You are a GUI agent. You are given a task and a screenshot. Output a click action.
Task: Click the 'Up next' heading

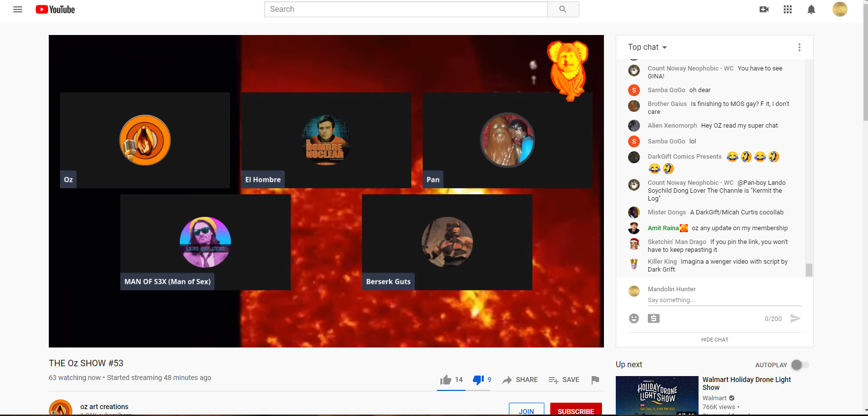pos(629,365)
